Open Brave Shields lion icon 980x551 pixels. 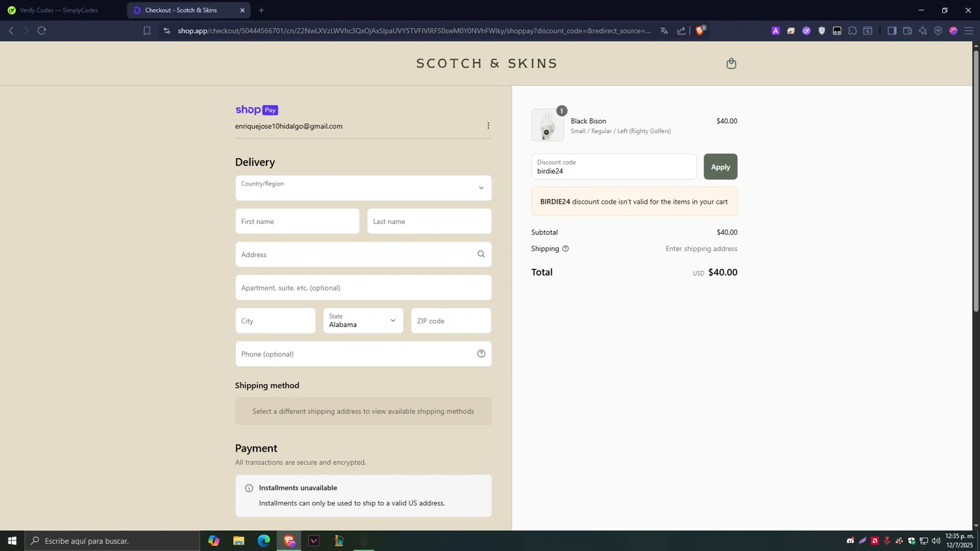tap(700, 31)
